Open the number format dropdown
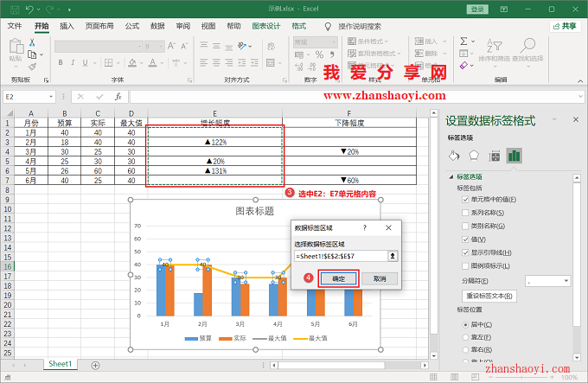The width and height of the screenshot is (588, 383). (x=334, y=42)
